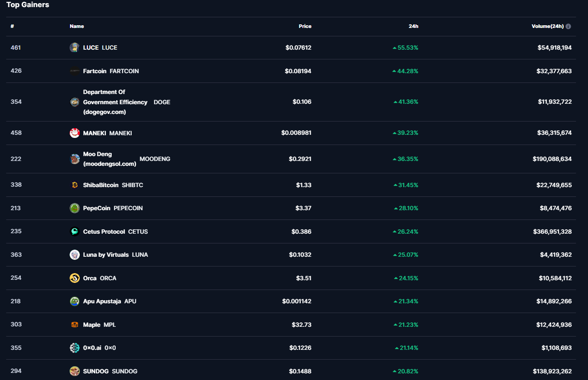This screenshot has height=380, width=588.
Task: Open Department Of Government Efficiency coin page
Action: point(115,102)
